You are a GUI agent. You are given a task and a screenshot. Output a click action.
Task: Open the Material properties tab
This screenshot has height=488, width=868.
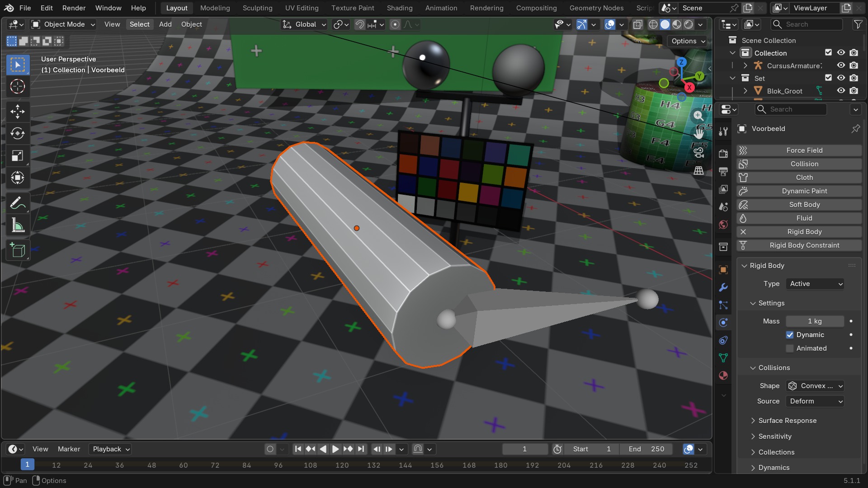click(x=723, y=375)
